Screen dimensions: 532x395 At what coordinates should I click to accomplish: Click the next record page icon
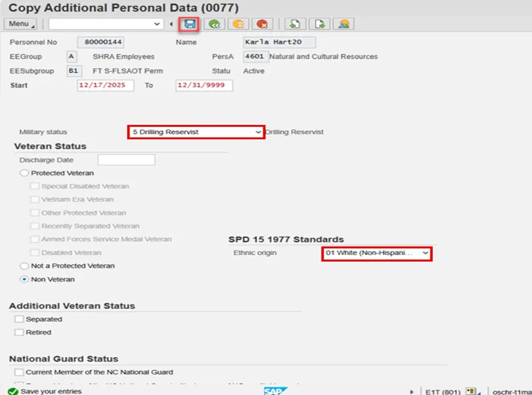[319, 24]
